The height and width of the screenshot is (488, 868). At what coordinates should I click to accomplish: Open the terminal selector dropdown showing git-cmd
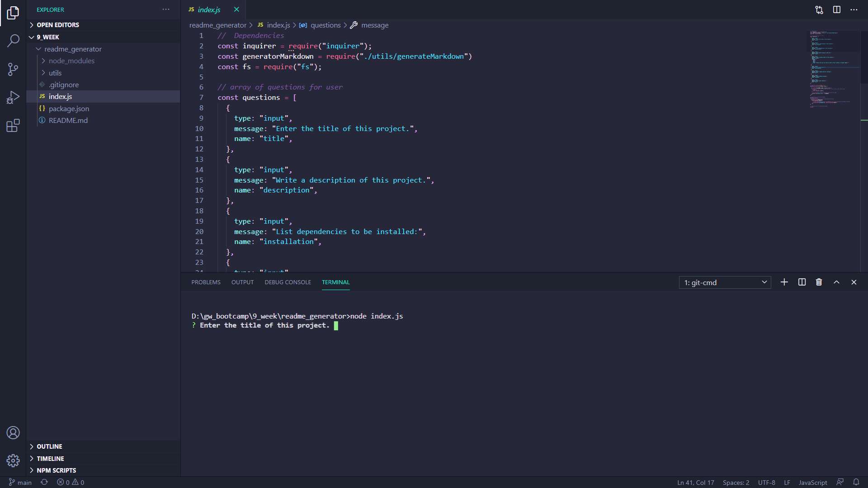point(724,282)
